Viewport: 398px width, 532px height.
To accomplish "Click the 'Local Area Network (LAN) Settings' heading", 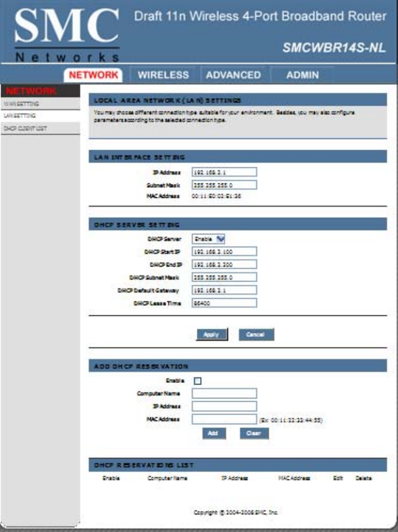I will pyautogui.click(x=167, y=100).
